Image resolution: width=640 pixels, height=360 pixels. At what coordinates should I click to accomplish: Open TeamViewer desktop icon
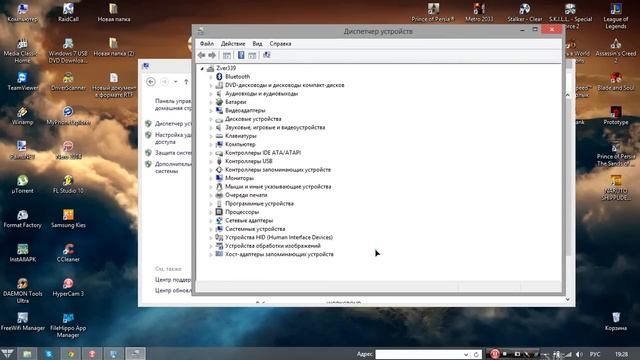22,81
